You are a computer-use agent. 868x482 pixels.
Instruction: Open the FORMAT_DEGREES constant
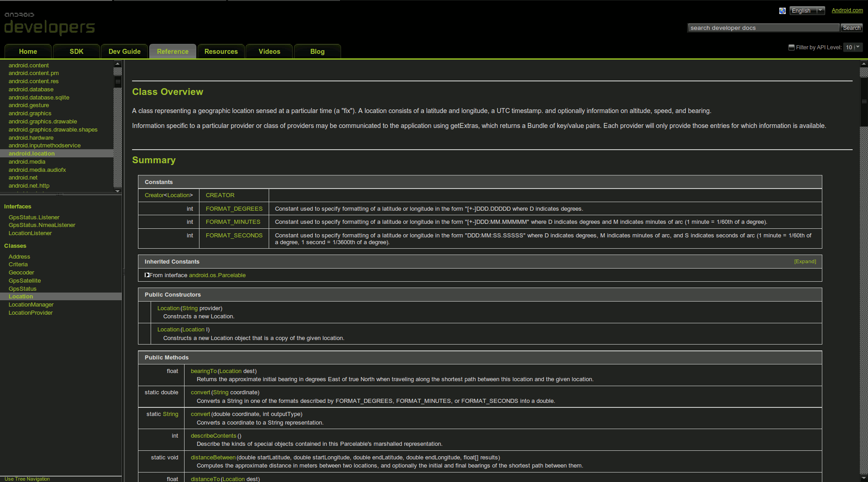234,208
